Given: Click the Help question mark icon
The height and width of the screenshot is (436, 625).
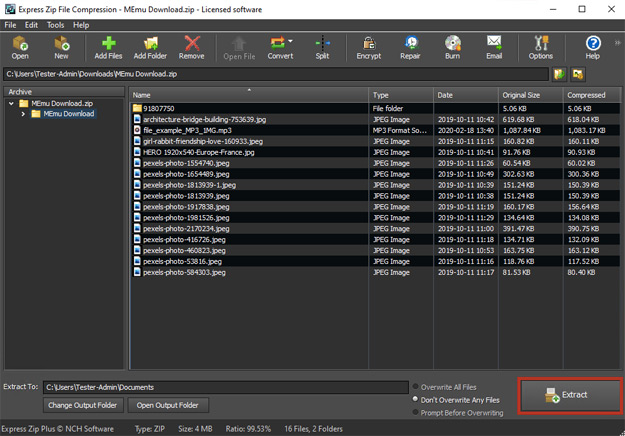Looking at the screenshot, I should coord(593,48).
